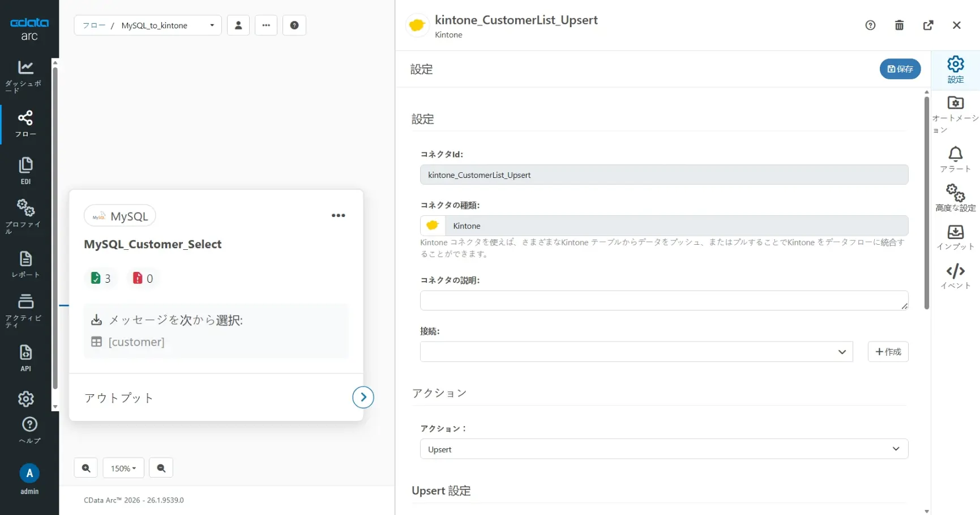Switch to the 設定 tab
Image resolution: width=980 pixels, height=515 pixels.
pyautogui.click(x=955, y=69)
